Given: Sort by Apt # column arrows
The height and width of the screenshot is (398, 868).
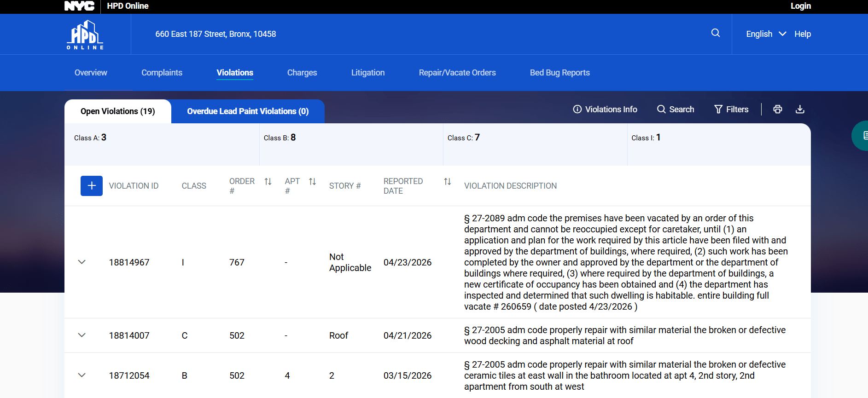Looking at the screenshot, I should (x=312, y=182).
